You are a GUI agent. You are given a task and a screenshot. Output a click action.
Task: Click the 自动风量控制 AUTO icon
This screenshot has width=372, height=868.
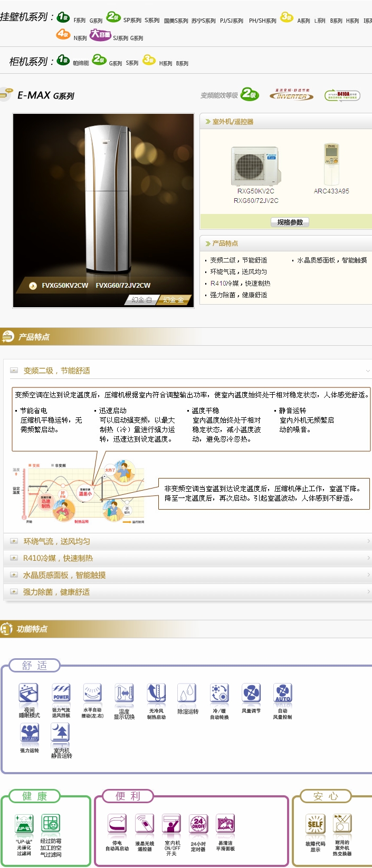[x=282, y=693]
